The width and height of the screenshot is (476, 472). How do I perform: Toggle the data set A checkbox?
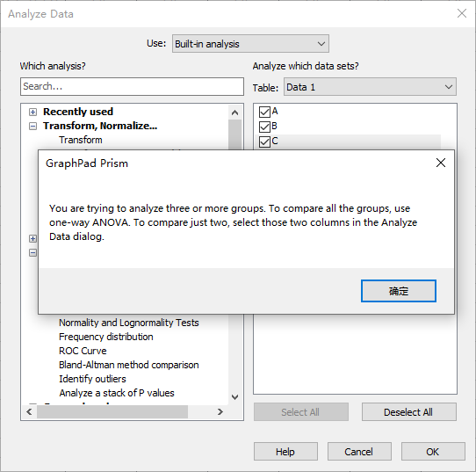(x=264, y=112)
